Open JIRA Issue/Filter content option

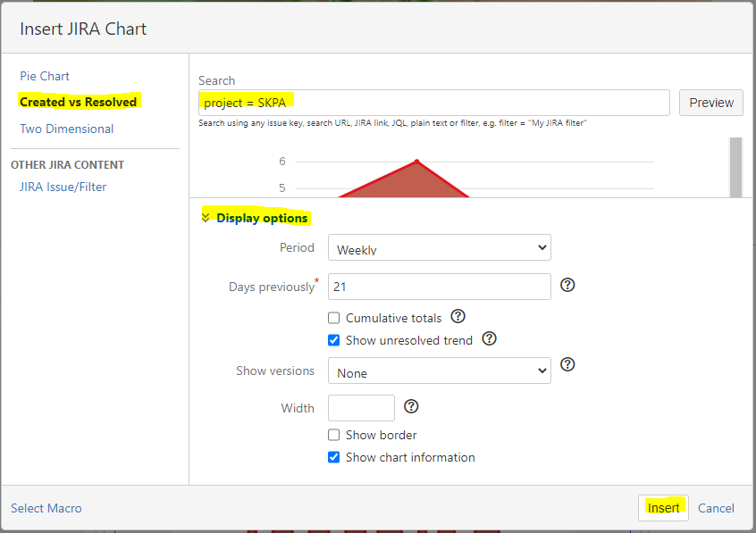pos(63,187)
